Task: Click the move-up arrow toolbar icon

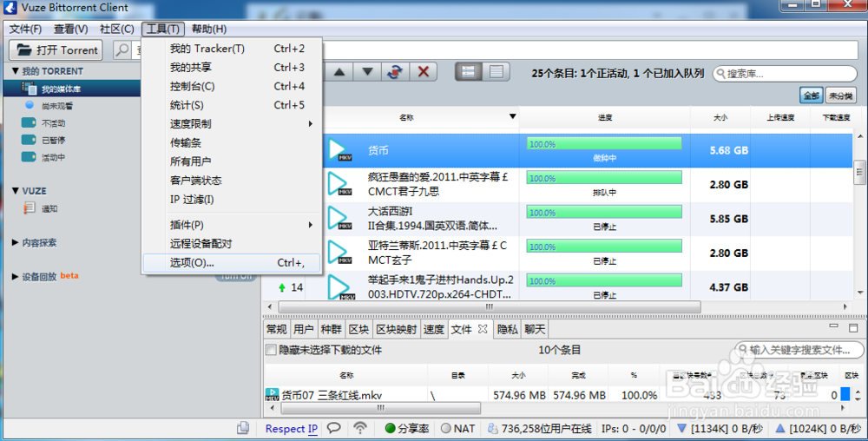Action: coord(340,72)
